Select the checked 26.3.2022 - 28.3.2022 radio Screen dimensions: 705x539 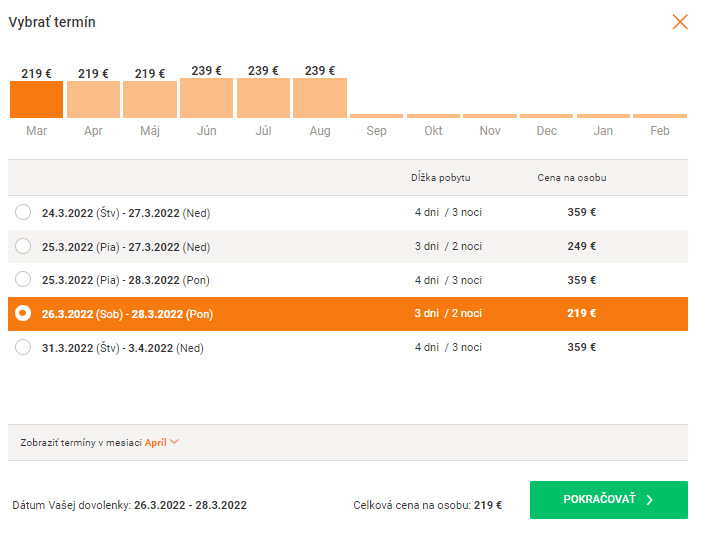click(23, 314)
